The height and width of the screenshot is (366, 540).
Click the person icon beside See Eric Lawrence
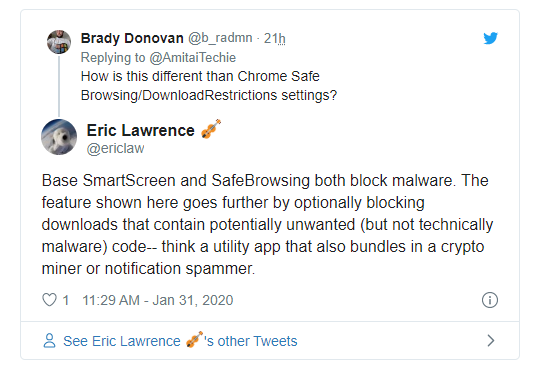(x=49, y=341)
